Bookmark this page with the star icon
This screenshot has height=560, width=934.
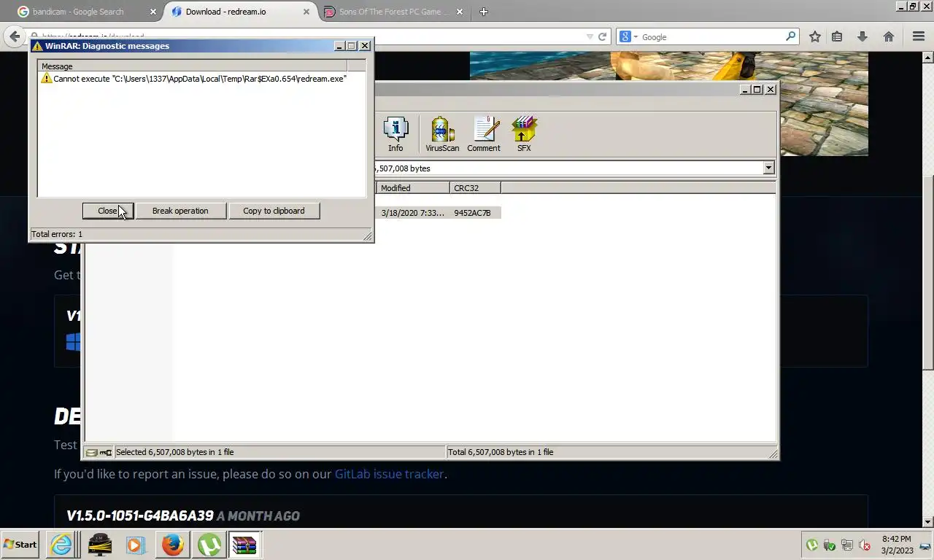(815, 36)
